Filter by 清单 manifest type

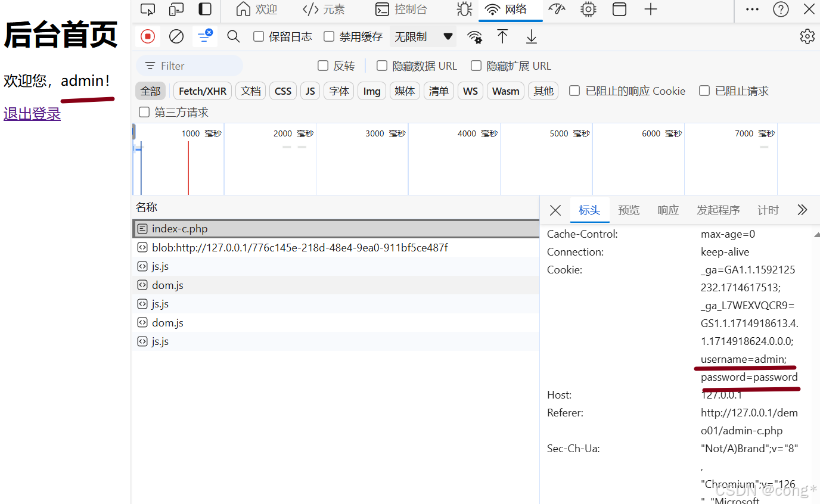click(x=439, y=91)
